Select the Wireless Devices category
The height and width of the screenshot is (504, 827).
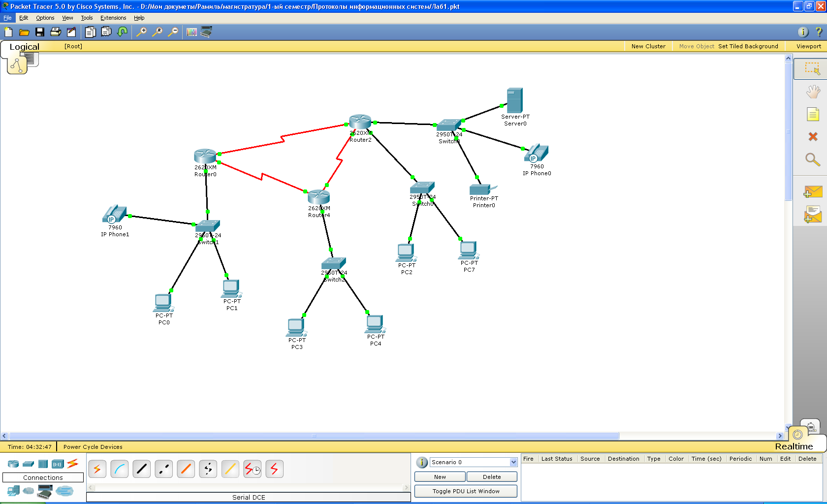pyautogui.click(x=58, y=464)
